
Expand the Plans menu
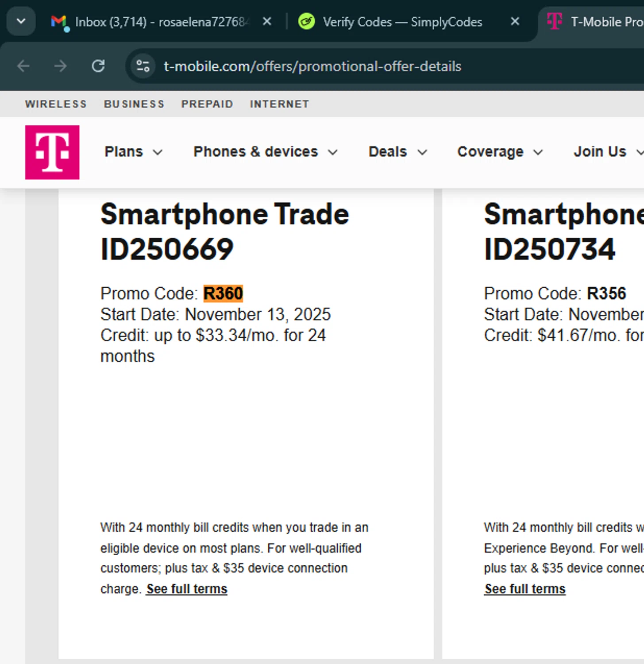coord(133,152)
